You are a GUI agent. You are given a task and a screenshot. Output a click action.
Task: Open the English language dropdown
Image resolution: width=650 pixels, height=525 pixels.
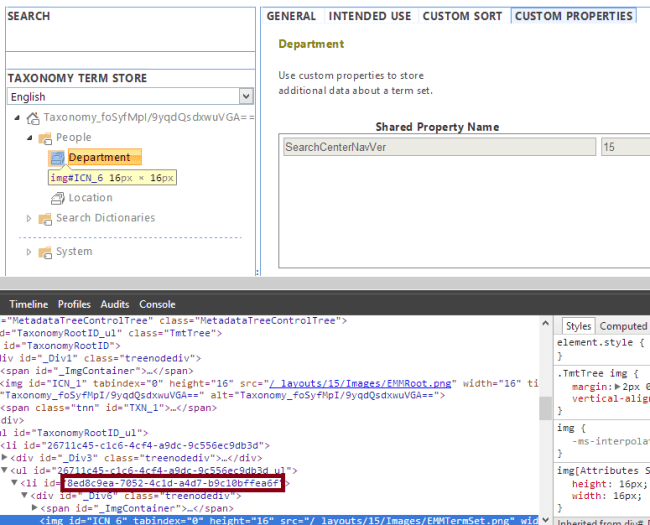click(246, 97)
